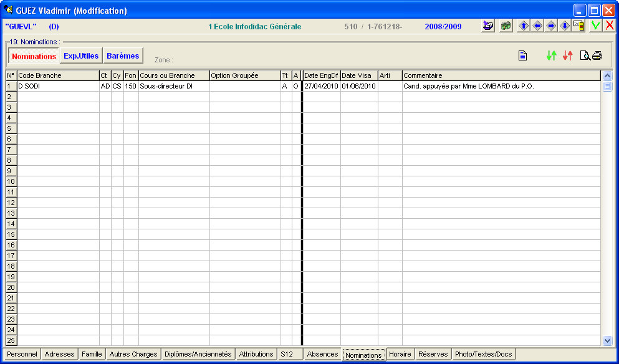Image resolution: width=619 pixels, height=364 pixels.
Task: Click the blue up arrow navigation button
Action: 524,26
